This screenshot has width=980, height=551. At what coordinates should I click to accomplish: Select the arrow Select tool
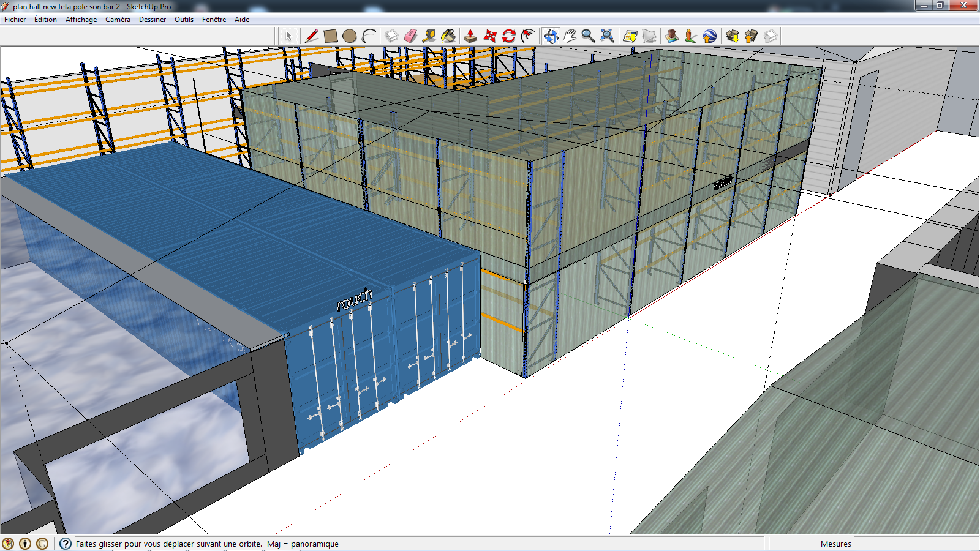point(288,36)
